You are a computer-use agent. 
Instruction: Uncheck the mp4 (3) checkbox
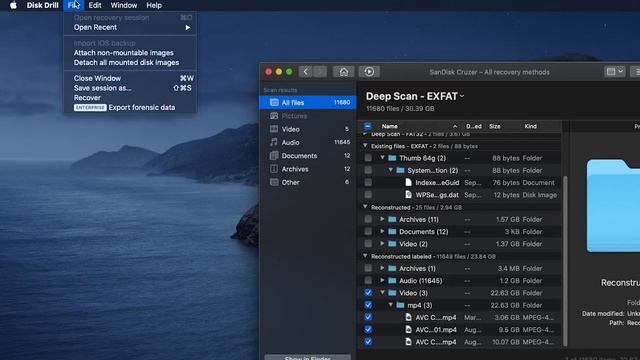368,305
